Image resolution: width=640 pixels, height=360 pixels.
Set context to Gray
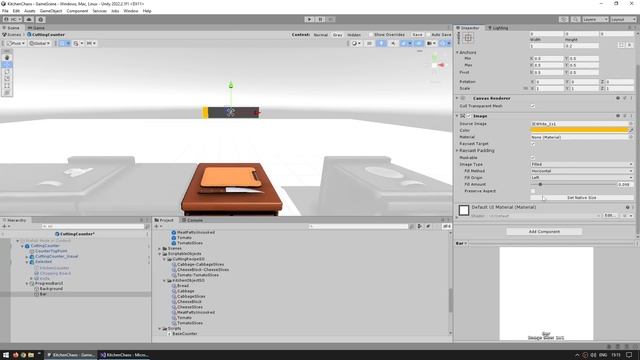338,35
